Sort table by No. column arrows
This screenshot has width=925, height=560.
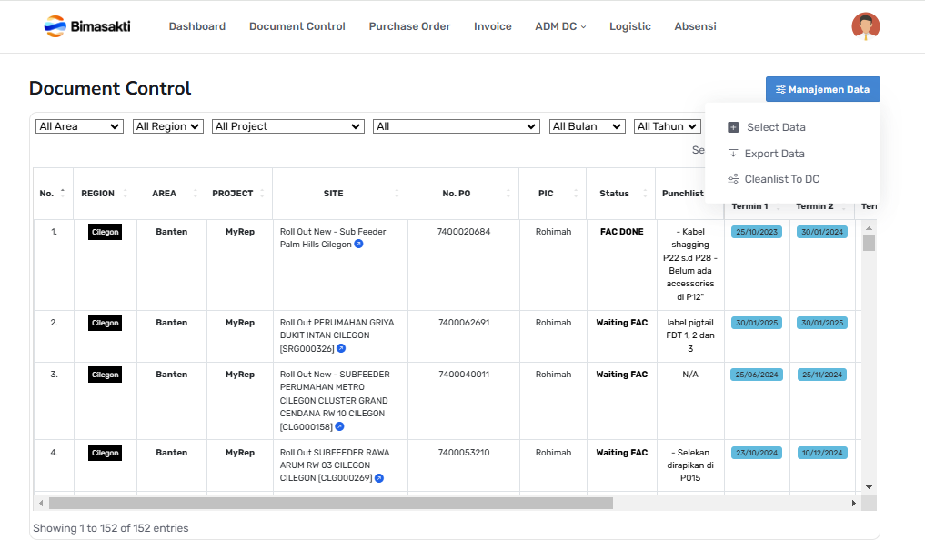point(62,193)
